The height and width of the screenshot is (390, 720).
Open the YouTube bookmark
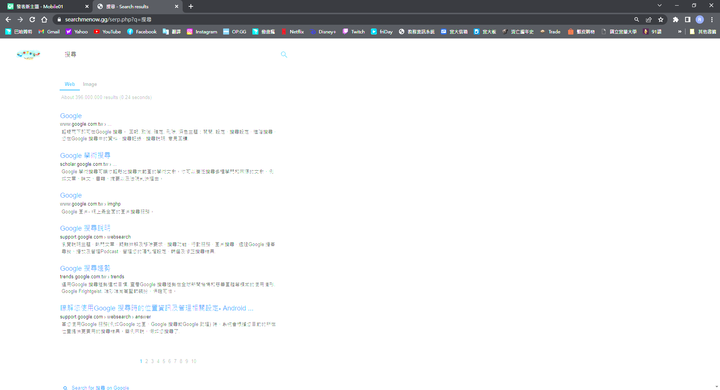(107, 32)
